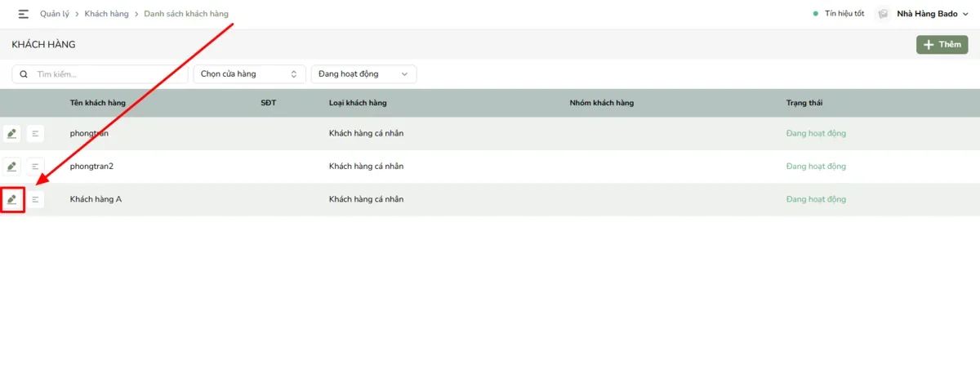This screenshot has width=980, height=392.
Task: Focus the Tìm kiếm search field
Action: 99,74
